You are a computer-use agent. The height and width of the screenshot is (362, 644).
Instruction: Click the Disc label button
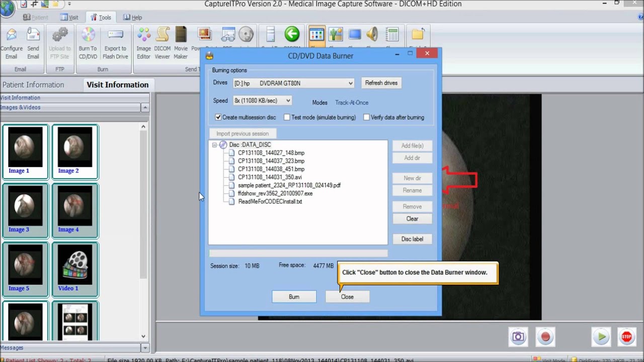[x=412, y=239]
